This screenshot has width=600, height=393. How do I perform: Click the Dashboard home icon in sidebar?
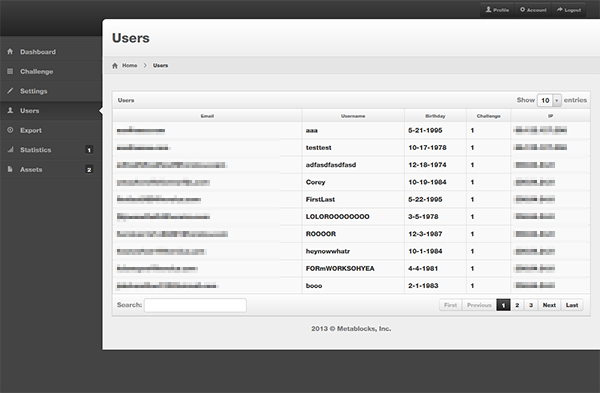10,51
